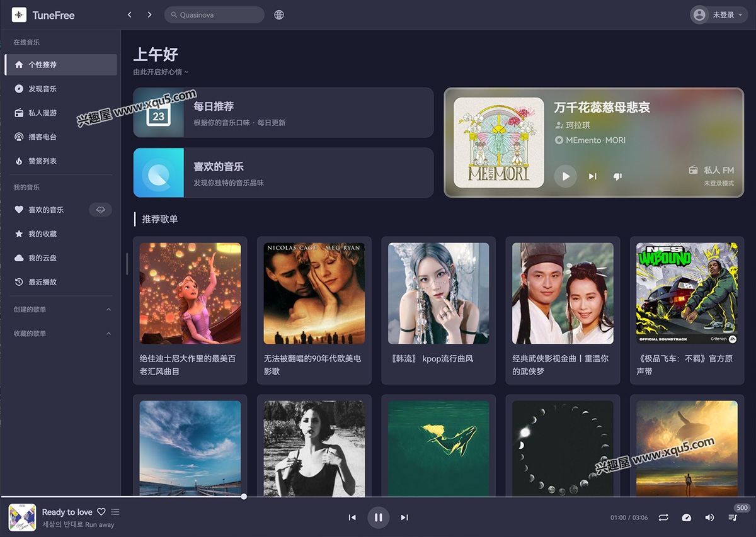Open the 极品飞车 soundtrack playlist

click(x=687, y=310)
